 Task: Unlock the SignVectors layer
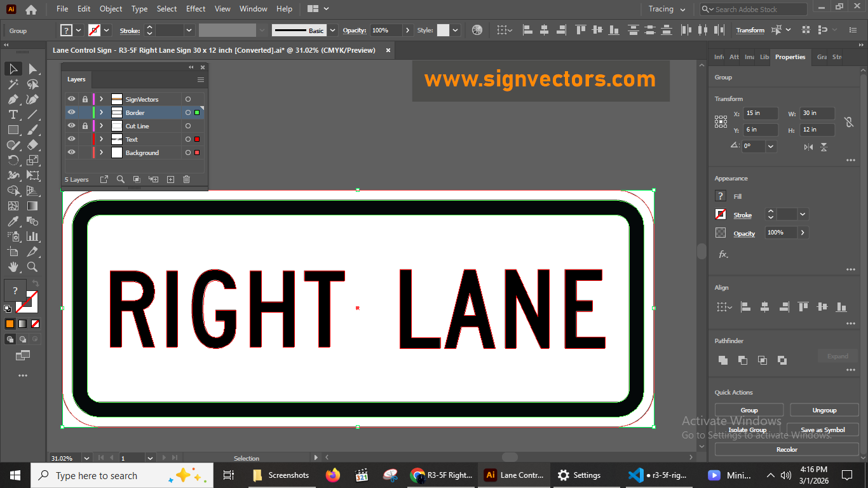pyautogui.click(x=85, y=99)
